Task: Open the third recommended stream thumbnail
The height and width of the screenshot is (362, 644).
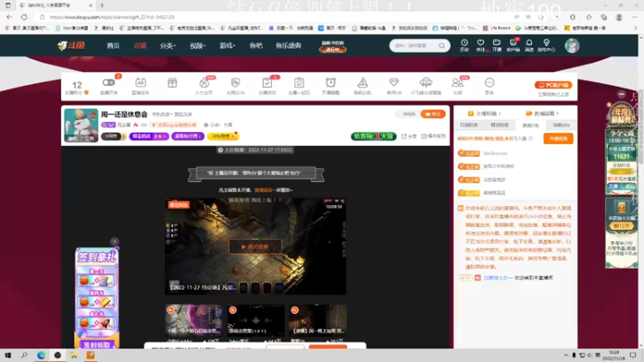Action: point(318,320)
